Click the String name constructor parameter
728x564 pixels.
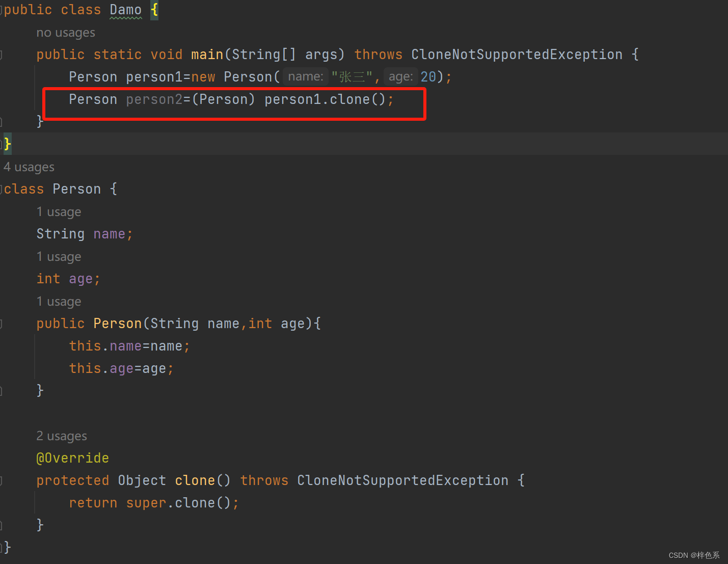click(x=195, y=324)
